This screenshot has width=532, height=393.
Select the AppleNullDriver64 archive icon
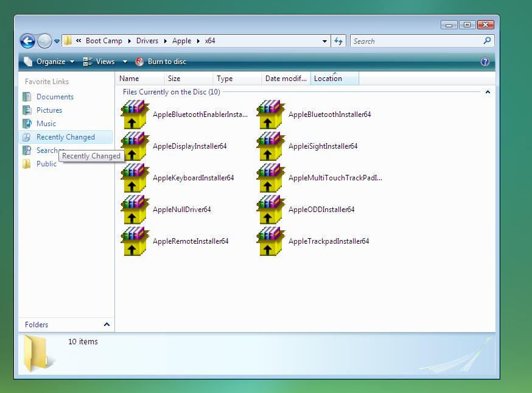(135, 209)
